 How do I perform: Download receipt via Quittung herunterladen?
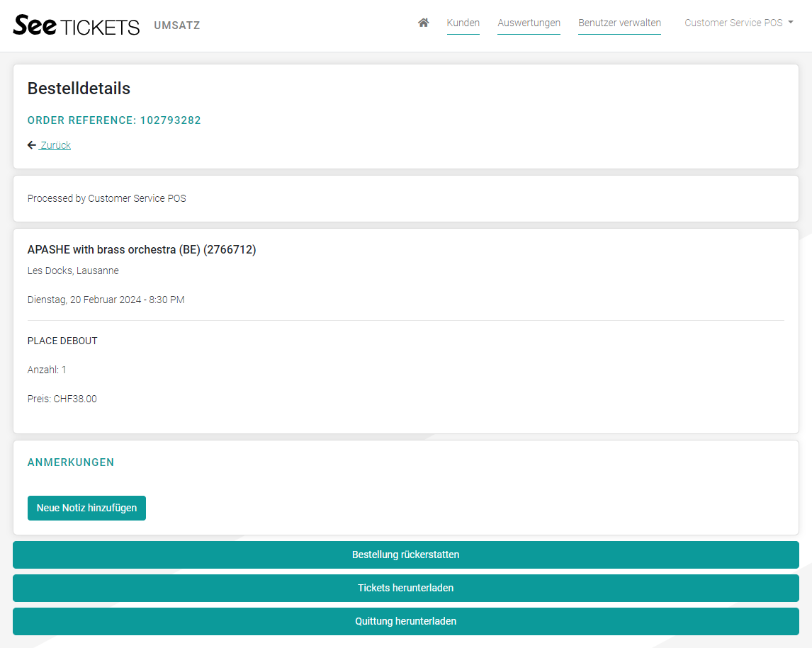[x=405, y=621]
